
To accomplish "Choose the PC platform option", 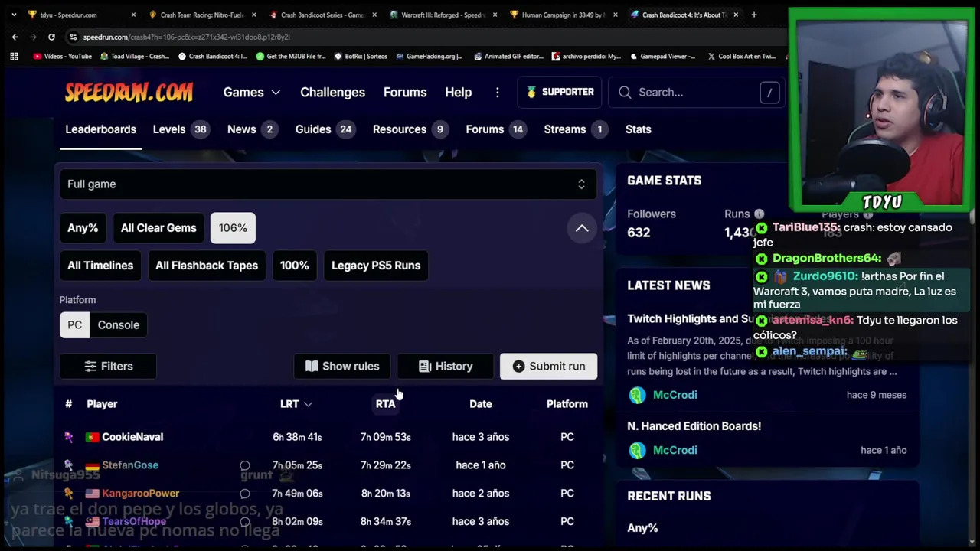I will coord(74,325).
